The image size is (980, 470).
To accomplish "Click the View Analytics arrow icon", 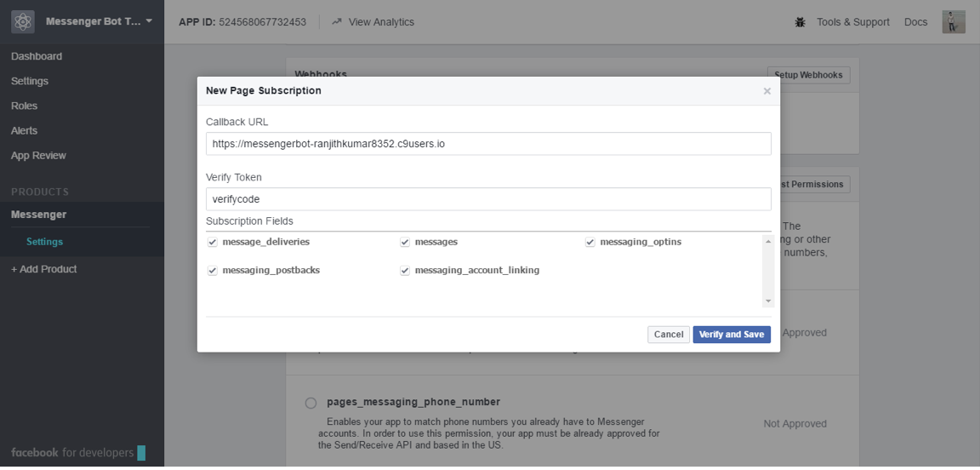I will [337, 22].
